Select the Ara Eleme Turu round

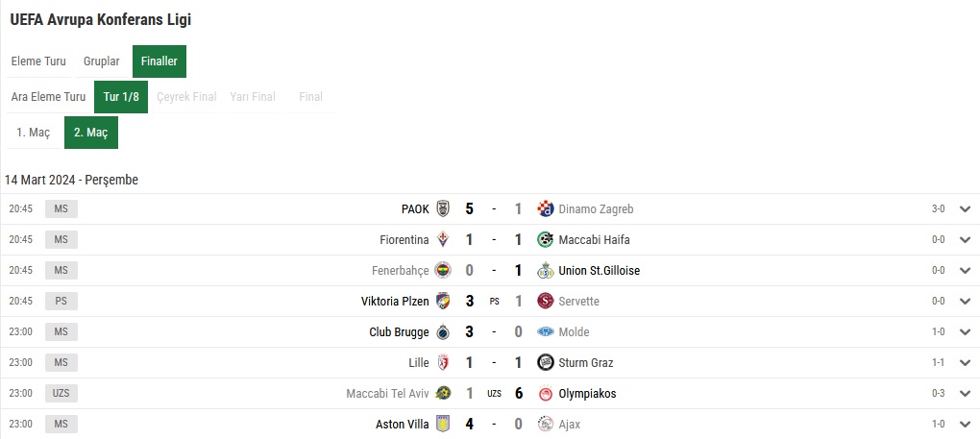[x=48, y=97]
